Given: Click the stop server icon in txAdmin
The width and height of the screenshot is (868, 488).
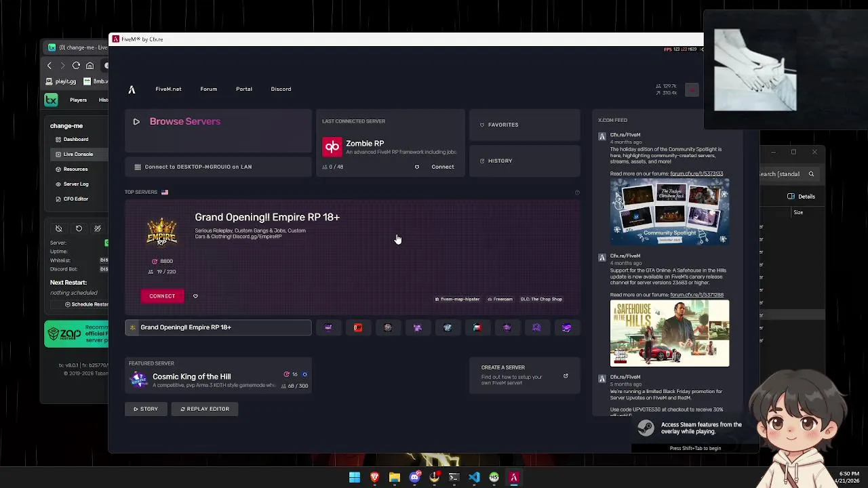Looking at the screenshot, I should [x=58, y=228].
